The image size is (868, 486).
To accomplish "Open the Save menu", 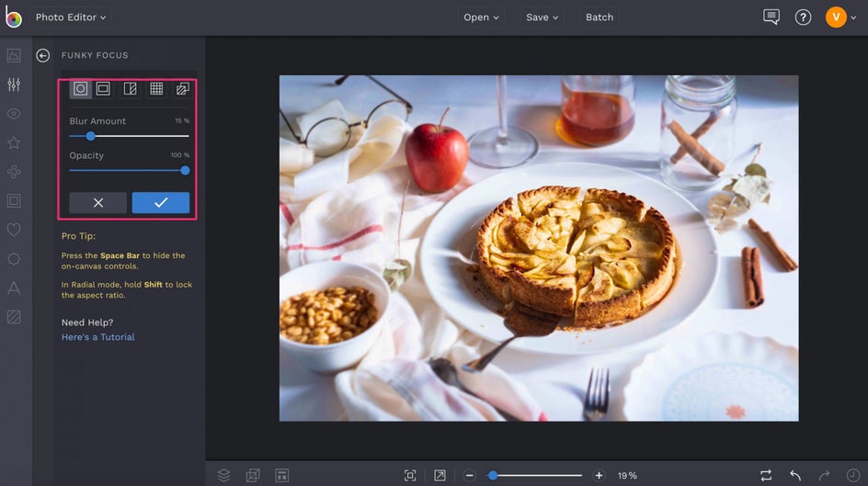I will click(x=542, y=17).
